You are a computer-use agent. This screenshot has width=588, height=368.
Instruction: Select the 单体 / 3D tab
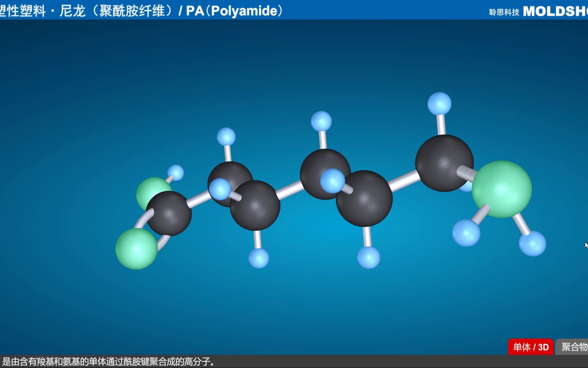coord(530,347)
